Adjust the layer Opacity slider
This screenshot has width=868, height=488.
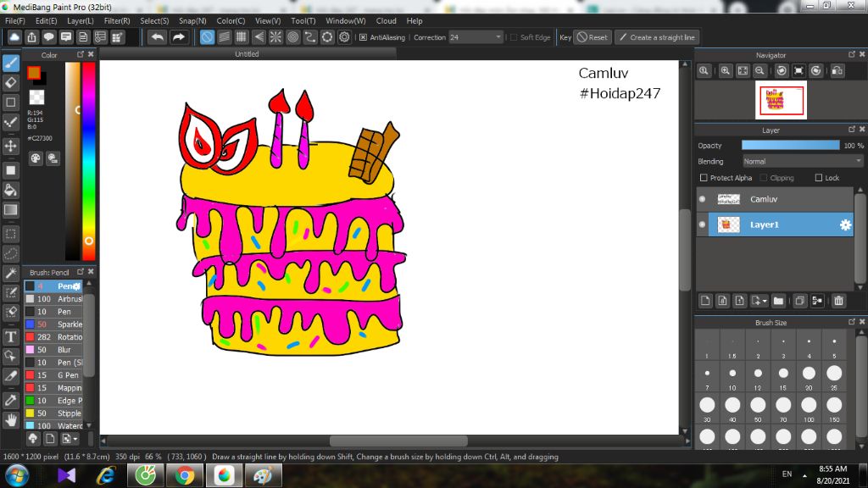[791, 145]
